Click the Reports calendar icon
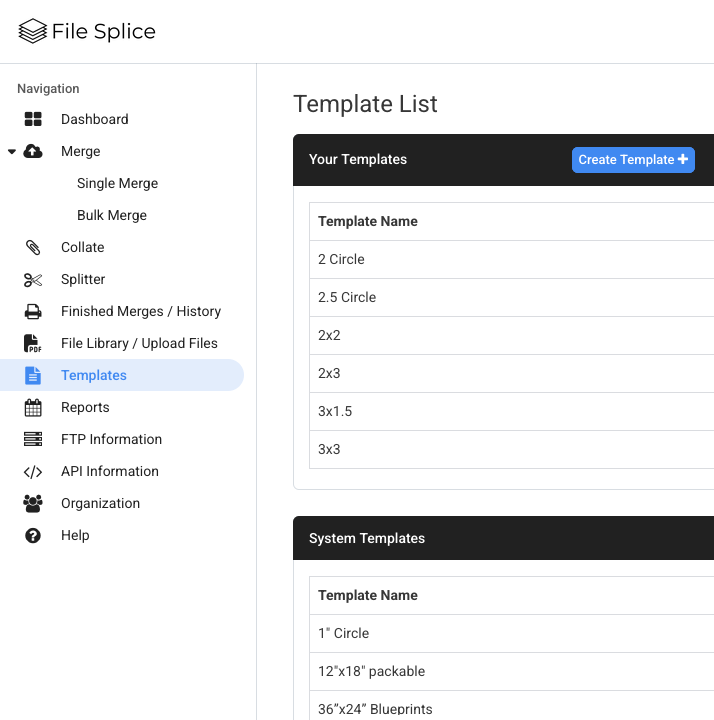 click(x=33, y=408)
